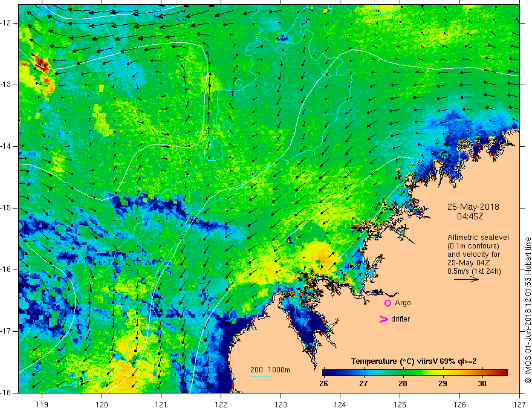Click the 'Temperature (°C) viirsV 69% ql>=2' title
Viewport: 532px width, 411px height.
tap(414, 361)
